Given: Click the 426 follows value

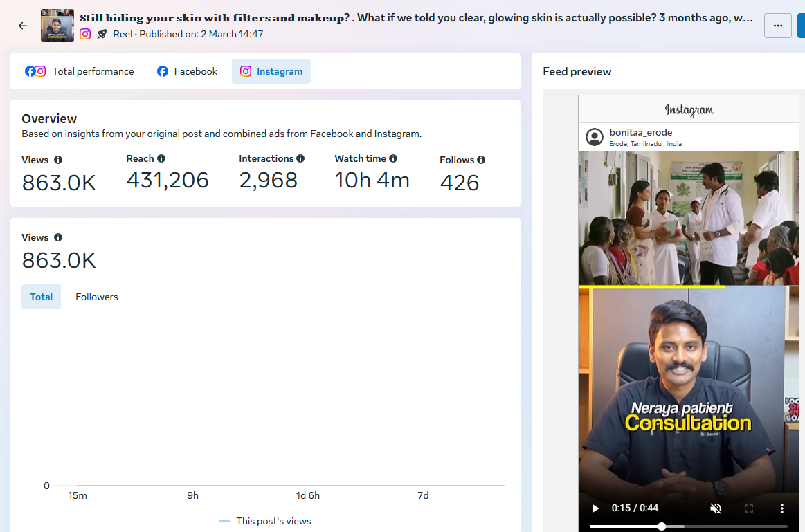Looking at the screenshot, I should click(x=460, y=183).
